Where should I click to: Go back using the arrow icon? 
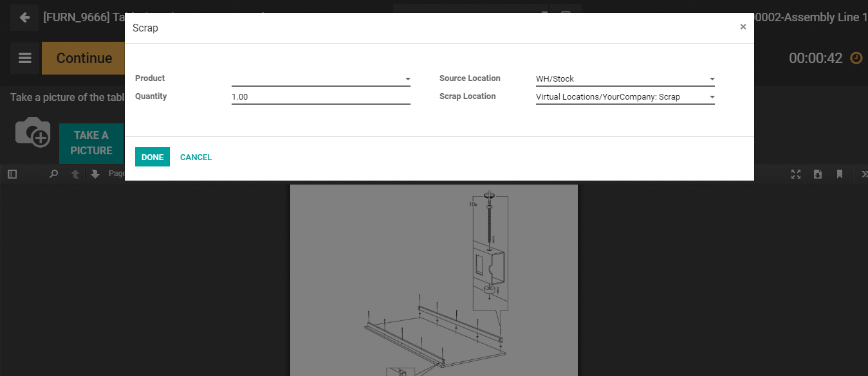(24, 17)
